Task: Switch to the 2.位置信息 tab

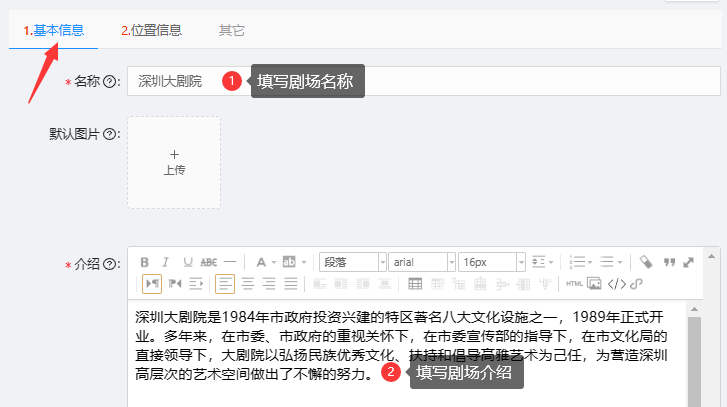Action: 151,30
